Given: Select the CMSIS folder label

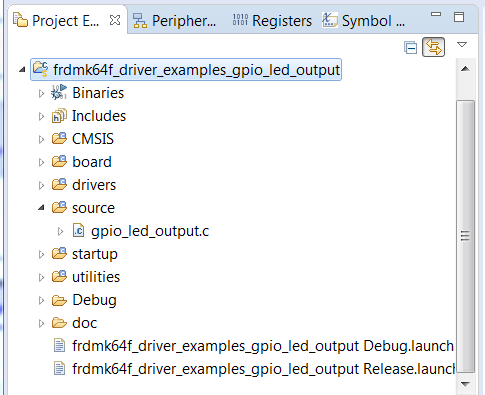Looking at the screenshot, I should tap(93, 139).
